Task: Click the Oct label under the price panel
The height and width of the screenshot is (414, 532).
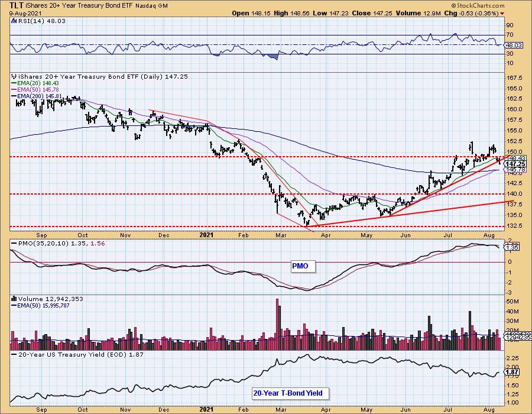Action: [x=82, y=235]
